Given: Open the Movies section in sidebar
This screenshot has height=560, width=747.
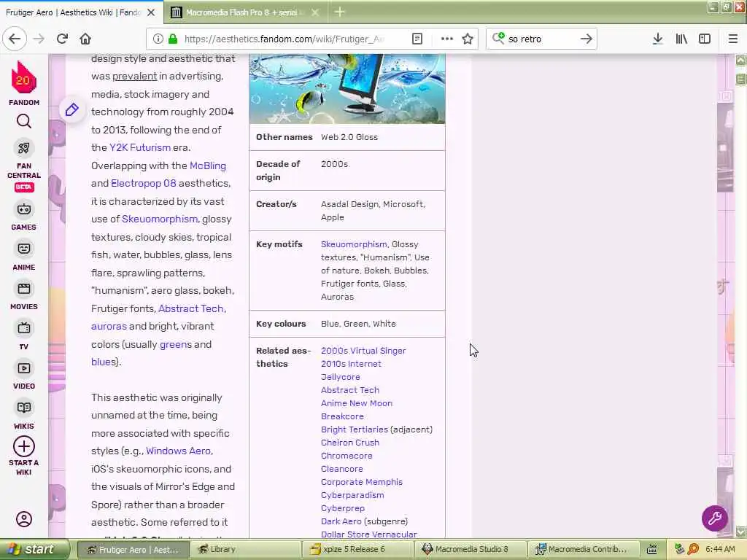Looking at the screenshot, I should [x=24, y=296].
